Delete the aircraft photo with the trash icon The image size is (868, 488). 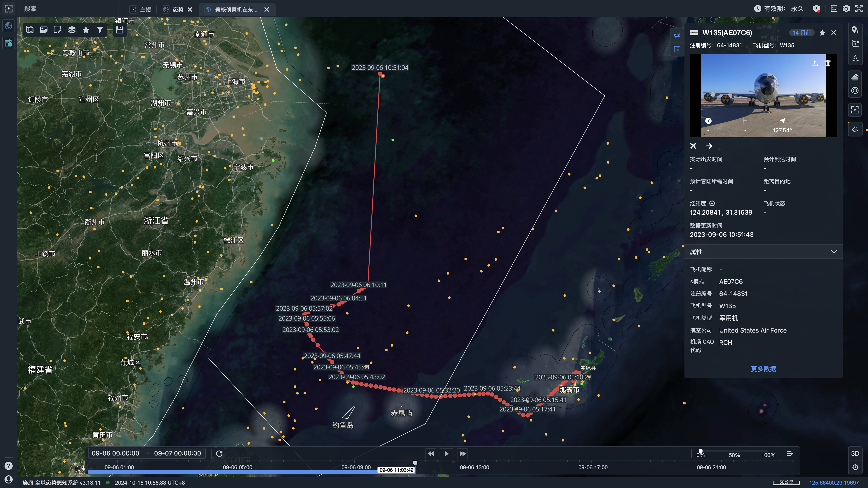[828, 63]
